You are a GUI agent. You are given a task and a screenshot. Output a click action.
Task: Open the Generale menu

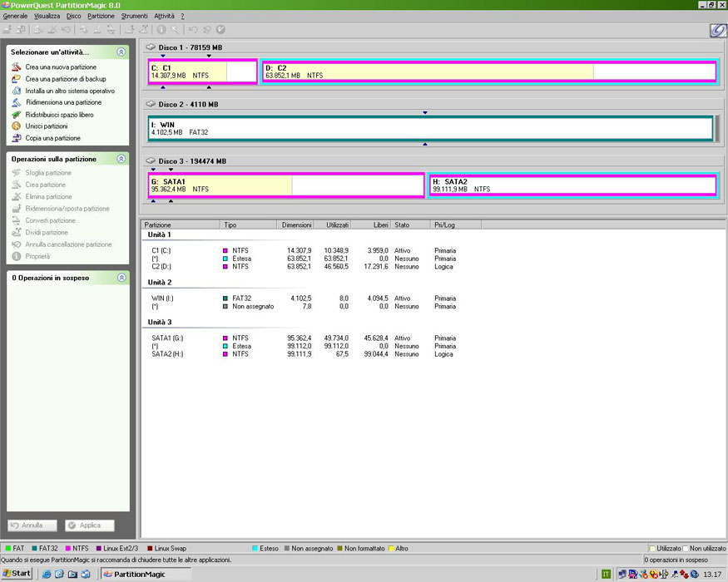[15, 16]
